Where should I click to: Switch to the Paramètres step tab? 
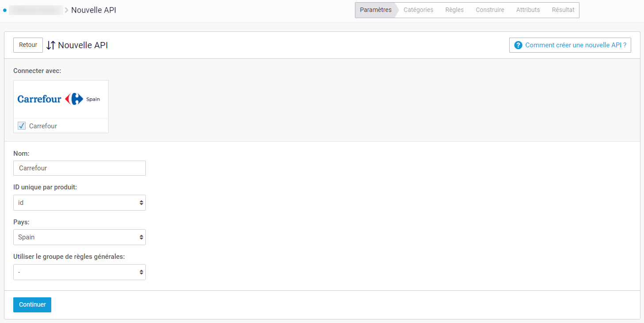(x=376, y=10)
